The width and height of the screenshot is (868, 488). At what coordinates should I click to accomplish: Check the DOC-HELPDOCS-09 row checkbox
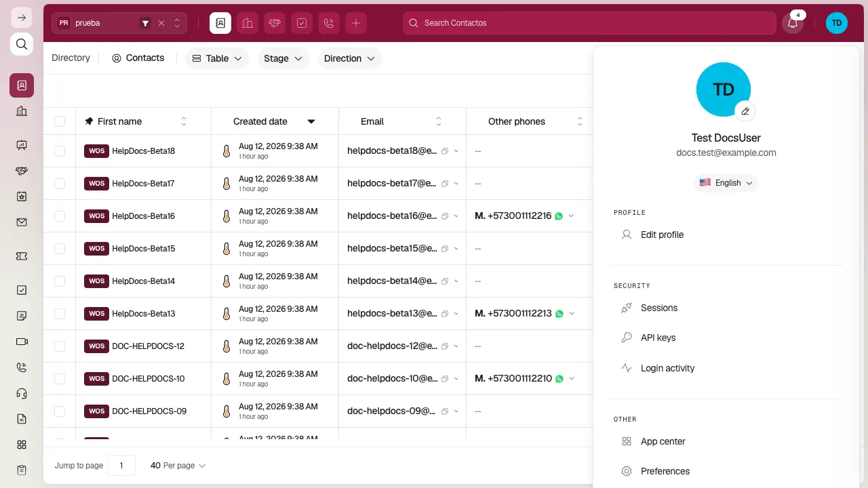pos(60,411)
